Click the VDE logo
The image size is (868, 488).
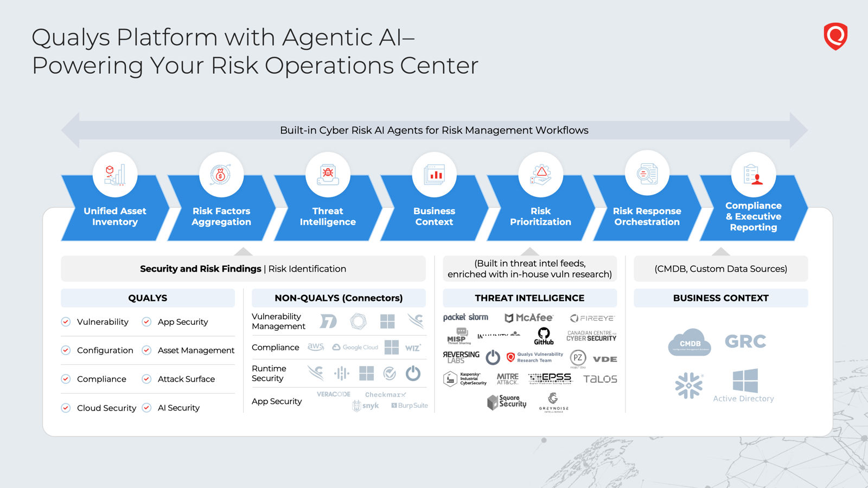[x=605, y=359]
